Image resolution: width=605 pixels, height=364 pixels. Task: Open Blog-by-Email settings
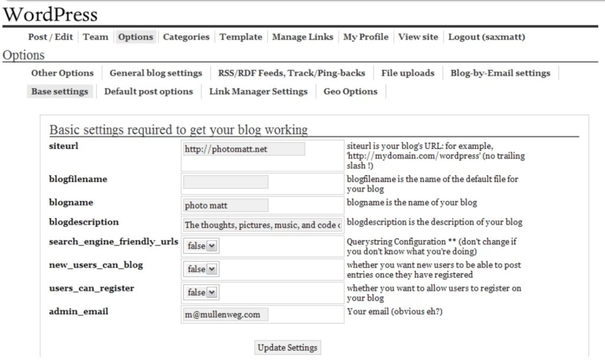pyautogui.click(x=500, y=73)
